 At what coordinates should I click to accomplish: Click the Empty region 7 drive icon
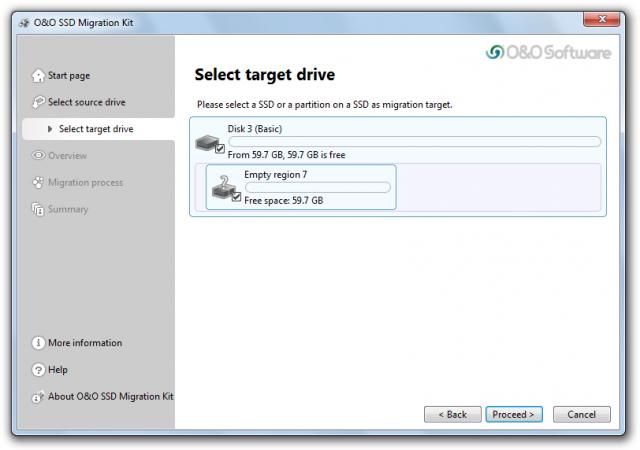click(x=223, y=188)
